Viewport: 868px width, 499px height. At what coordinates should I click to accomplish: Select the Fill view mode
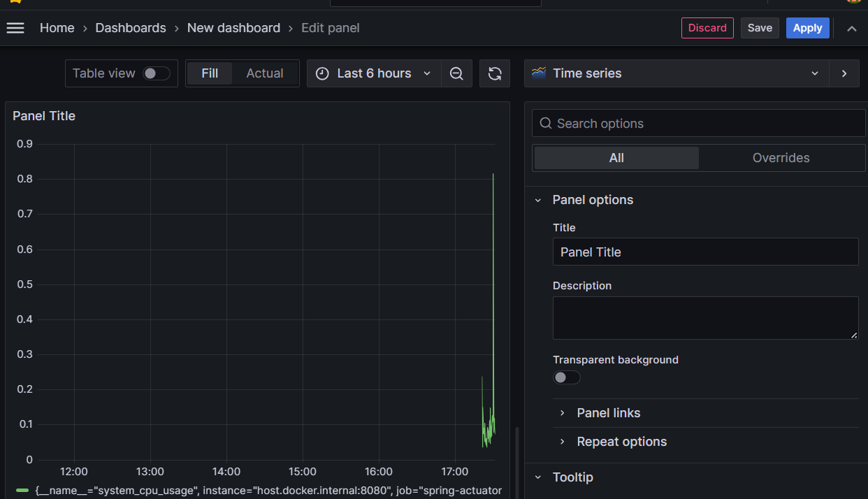coord(210,73)
